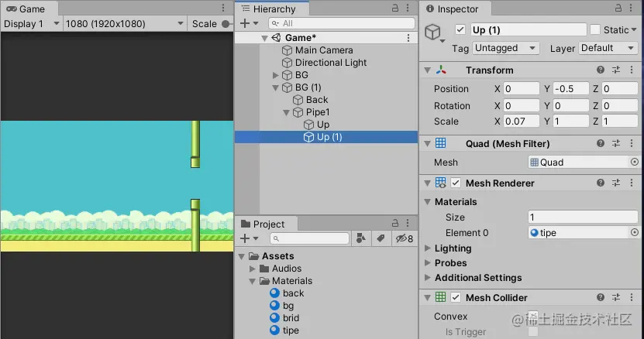Click Search by Label in Project panel
This screenshot has height=339, width=644.
[381, 238]
